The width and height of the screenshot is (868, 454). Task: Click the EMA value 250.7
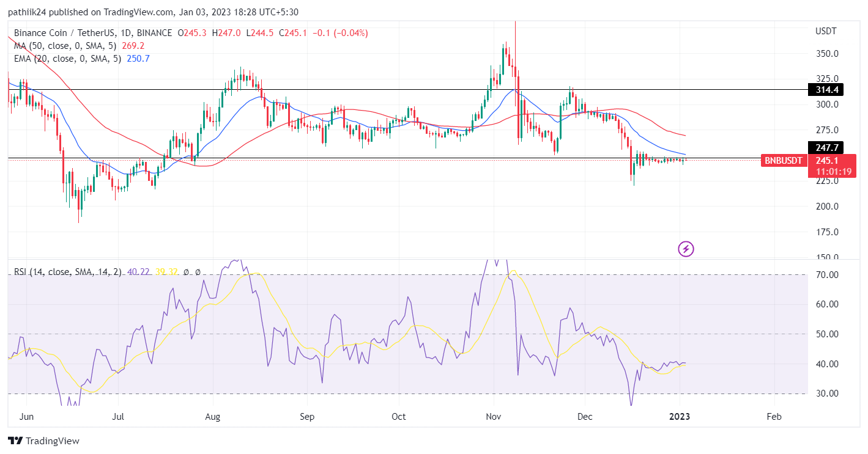138,59
